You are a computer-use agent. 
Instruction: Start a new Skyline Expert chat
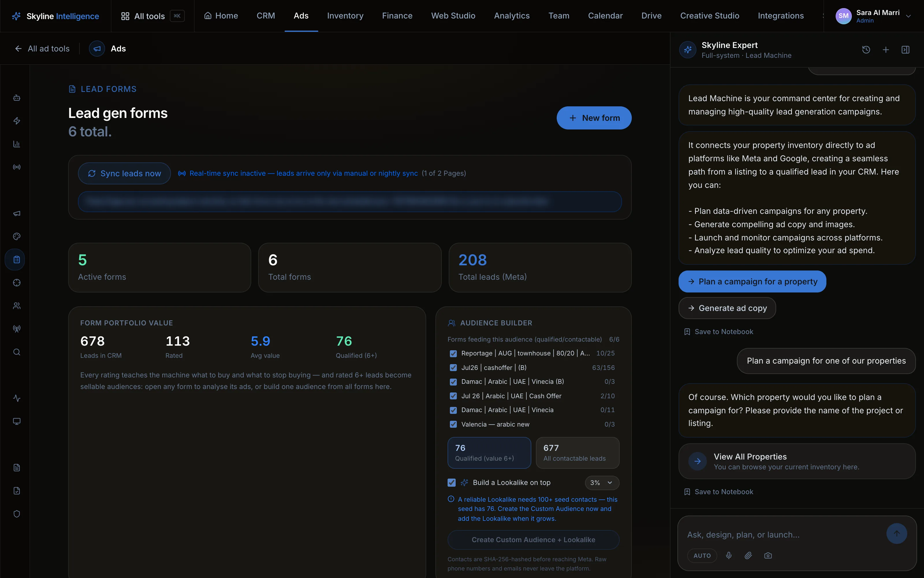(x=886, y=50)
